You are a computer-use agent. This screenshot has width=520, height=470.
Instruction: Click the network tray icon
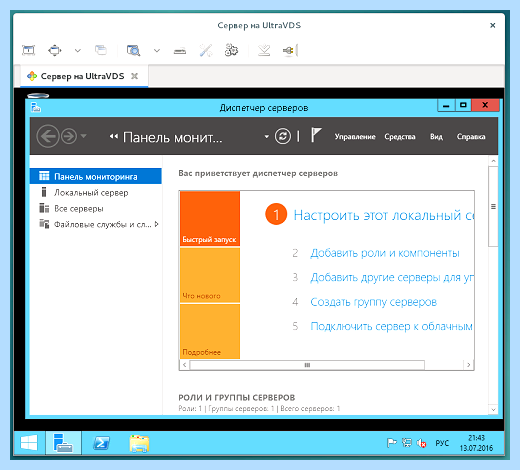(407, 443)
